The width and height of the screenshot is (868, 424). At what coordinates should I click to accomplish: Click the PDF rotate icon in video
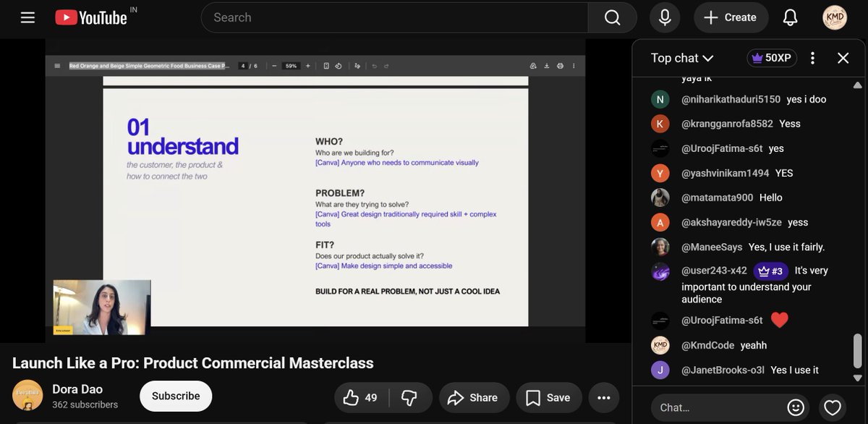point(339,66)
